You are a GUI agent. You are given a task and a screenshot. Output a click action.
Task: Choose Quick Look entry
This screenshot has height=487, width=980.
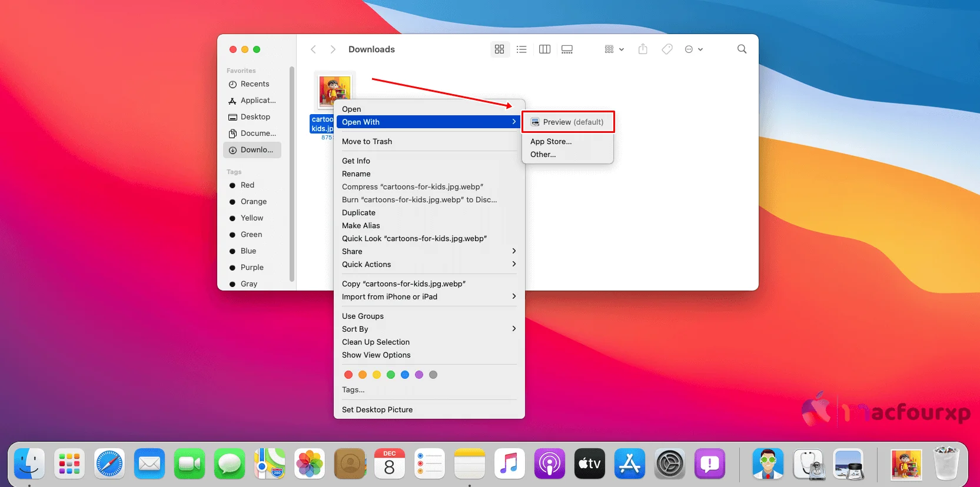[429, 238]
